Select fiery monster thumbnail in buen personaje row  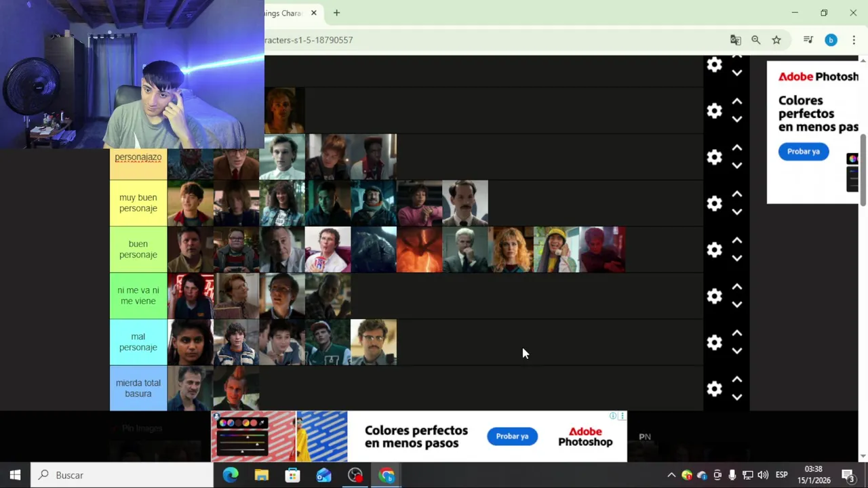tap(419, 249)
